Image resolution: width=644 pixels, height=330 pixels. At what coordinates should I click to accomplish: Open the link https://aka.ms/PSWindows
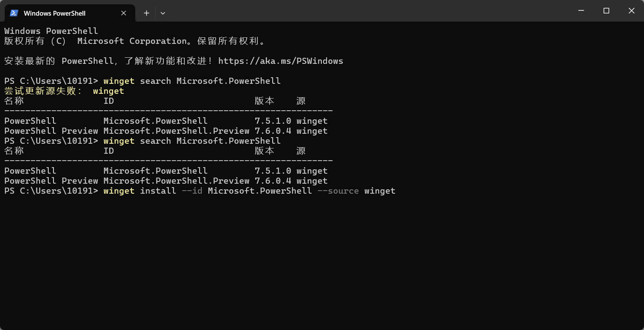pos(281,61)
